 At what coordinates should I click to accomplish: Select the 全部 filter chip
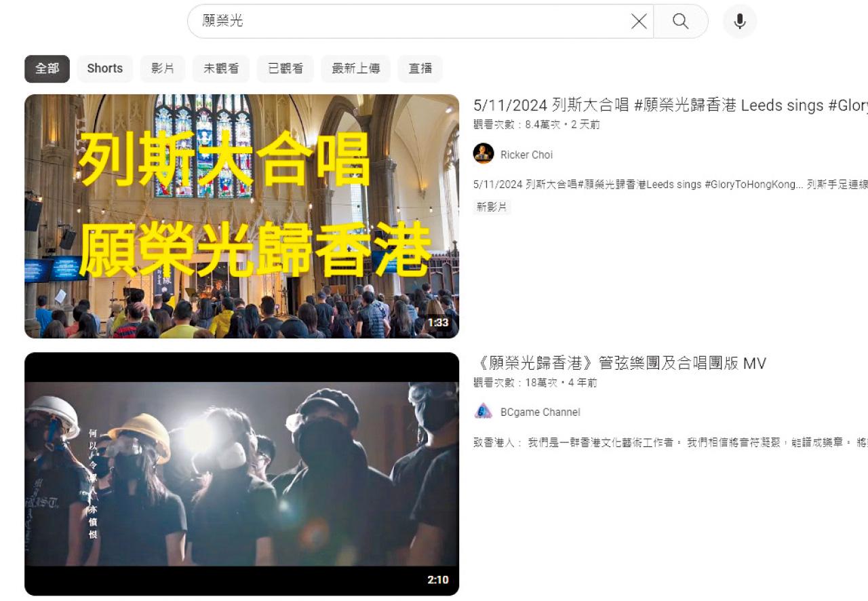(x=47, y=69)
